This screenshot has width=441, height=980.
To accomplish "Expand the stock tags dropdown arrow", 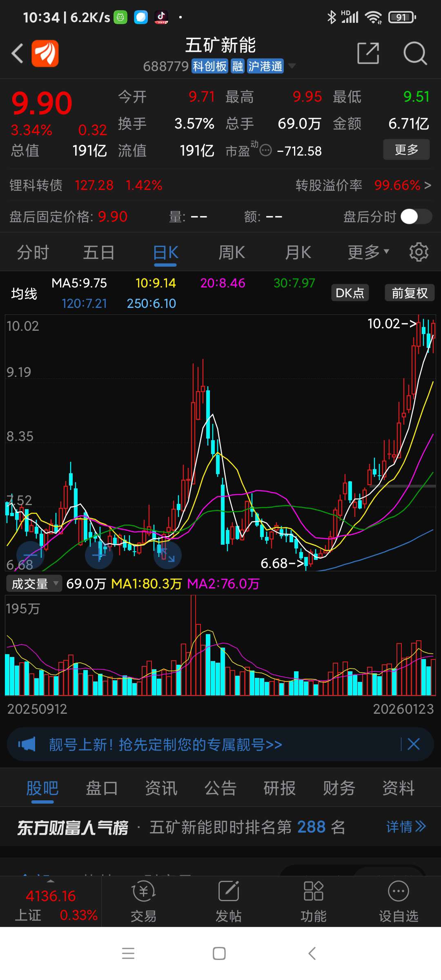I will point(292,66).
